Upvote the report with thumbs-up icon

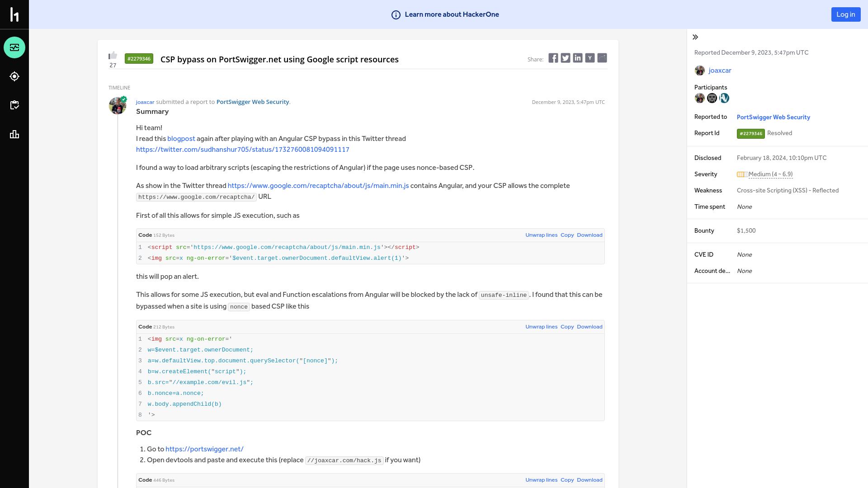coord(113,55)
